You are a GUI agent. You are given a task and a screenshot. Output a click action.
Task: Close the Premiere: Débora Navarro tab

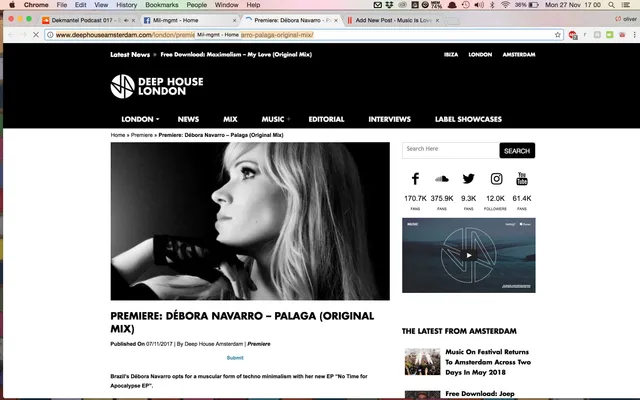coord(336,20)
